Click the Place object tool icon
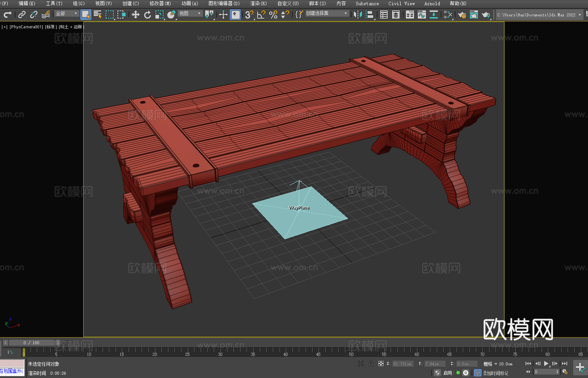The height and width of the screenshot is (378, 588). click(171, 14)
